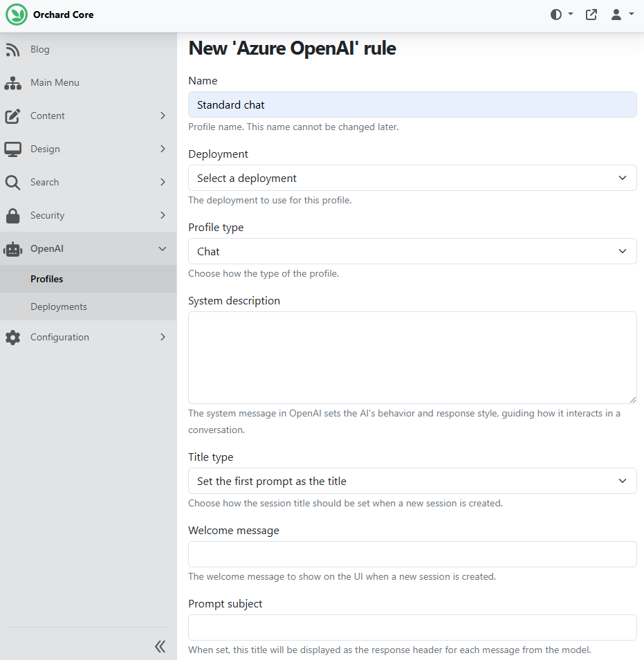Image resolution: width=644 pixels, height=660 pixels.
Task: Collapse the OpenAI menu chevron
Action: point(163,249)
